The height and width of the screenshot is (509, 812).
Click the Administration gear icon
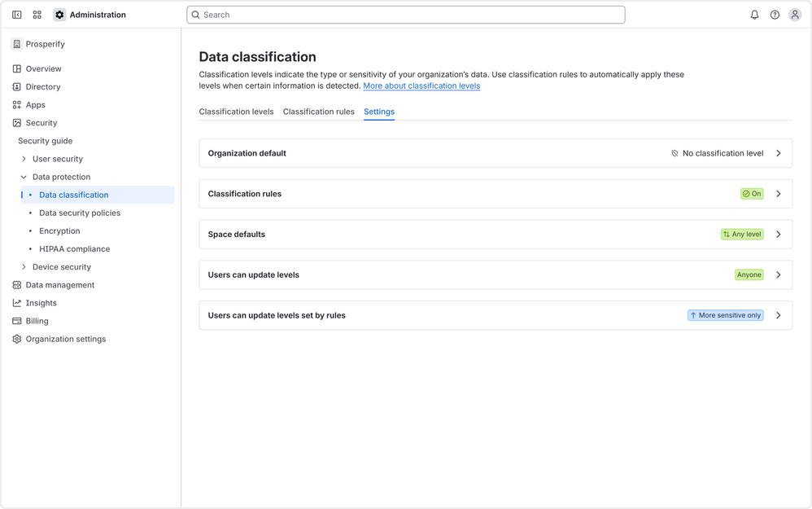(x=59, y=15)
